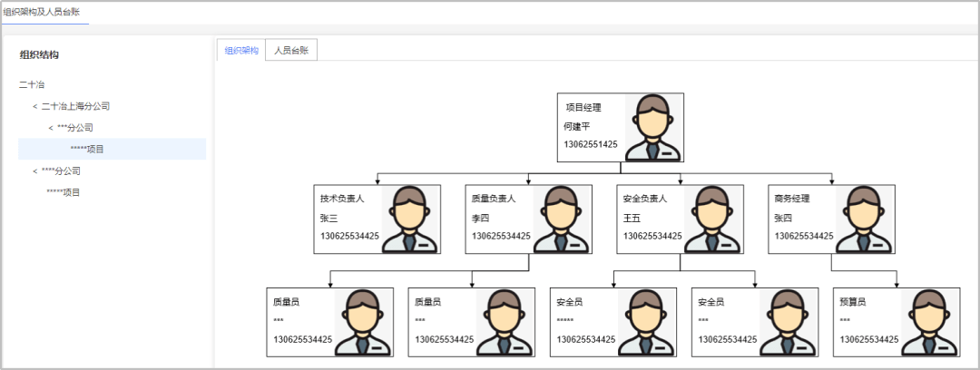Select the root node 二十冶
The image size is (980, 370).
point(32,84)
